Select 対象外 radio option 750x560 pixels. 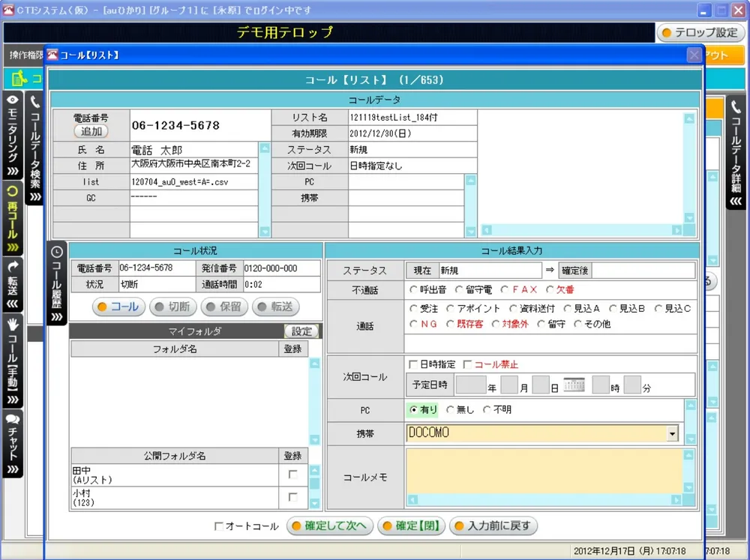496,324
